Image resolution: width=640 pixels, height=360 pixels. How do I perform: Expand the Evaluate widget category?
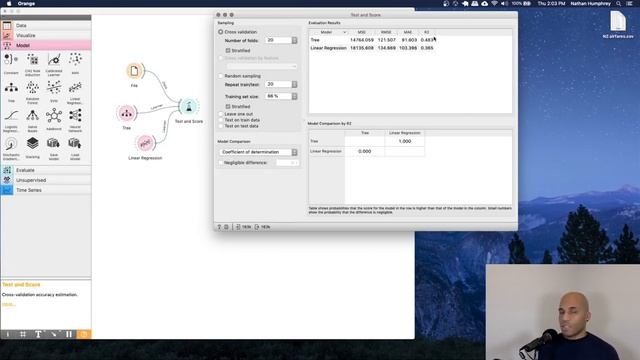coord(46,170)
